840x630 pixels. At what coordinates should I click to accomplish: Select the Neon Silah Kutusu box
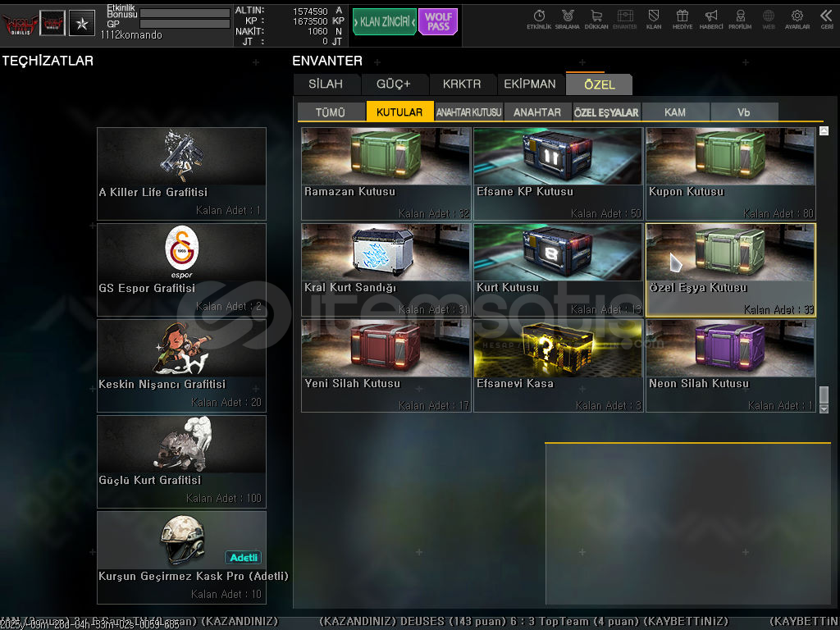tap(731, 366)
